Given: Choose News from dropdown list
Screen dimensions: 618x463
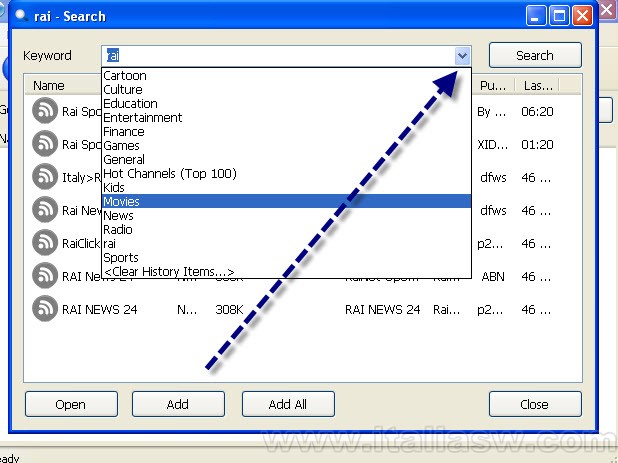Looking at the screenshot, I should pos(286,216).
